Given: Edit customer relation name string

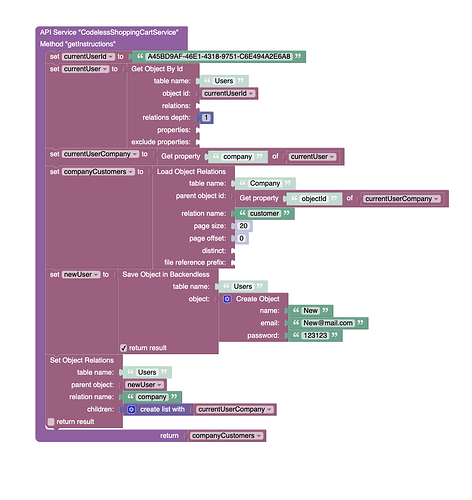Looking at the screenshot, I should click(264, 214).
